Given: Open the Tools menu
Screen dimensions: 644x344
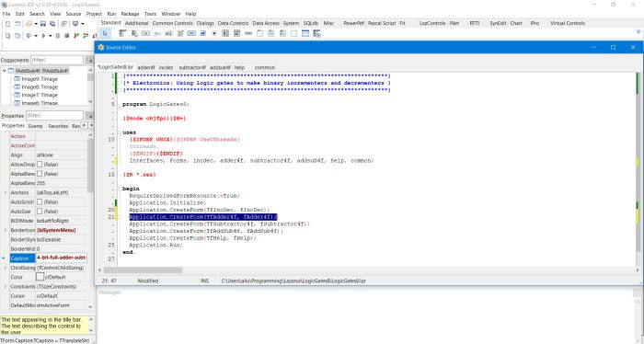Looking at the screenshot, I should point(150,14).
